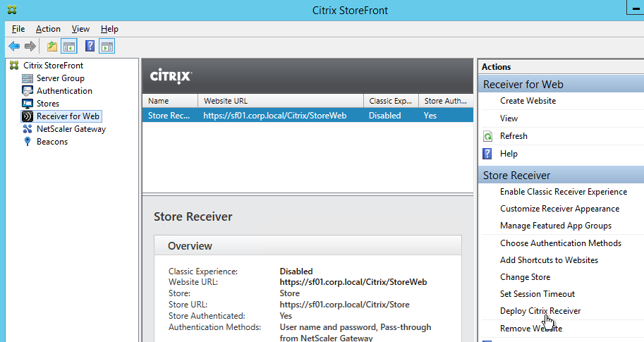Screen dimensions: 644x342
Task: Click the StoreWeb URL cell in the list
Action: tap(275, 116)
